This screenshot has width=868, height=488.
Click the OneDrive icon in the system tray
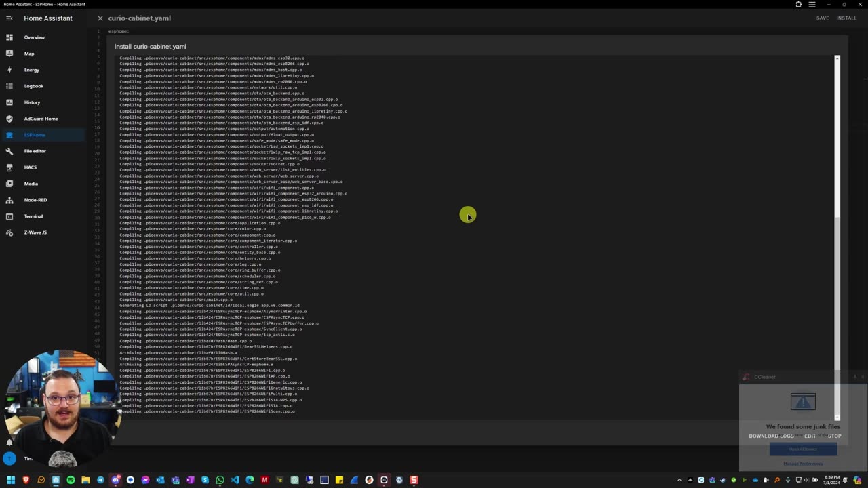tap(755, 480)
